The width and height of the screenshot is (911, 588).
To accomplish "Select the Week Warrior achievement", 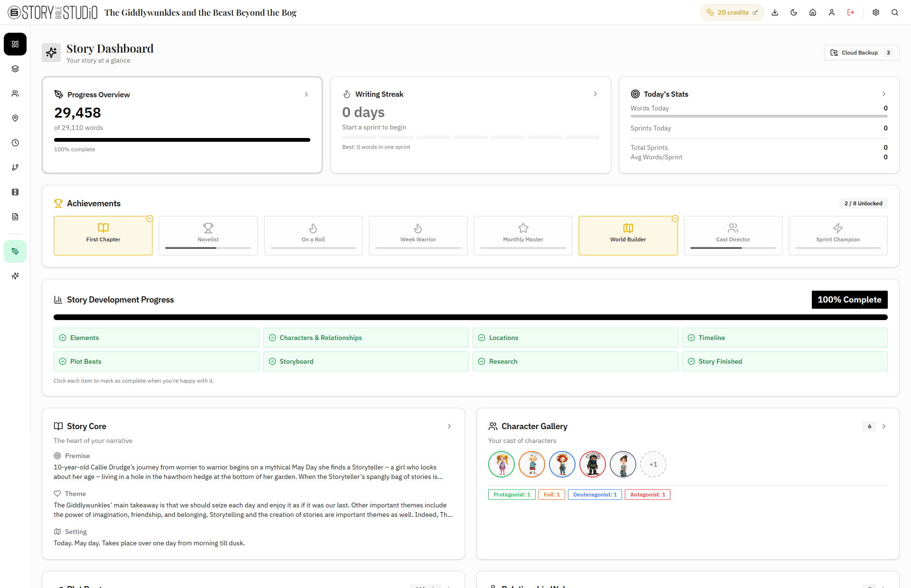I will click(418, 236).
